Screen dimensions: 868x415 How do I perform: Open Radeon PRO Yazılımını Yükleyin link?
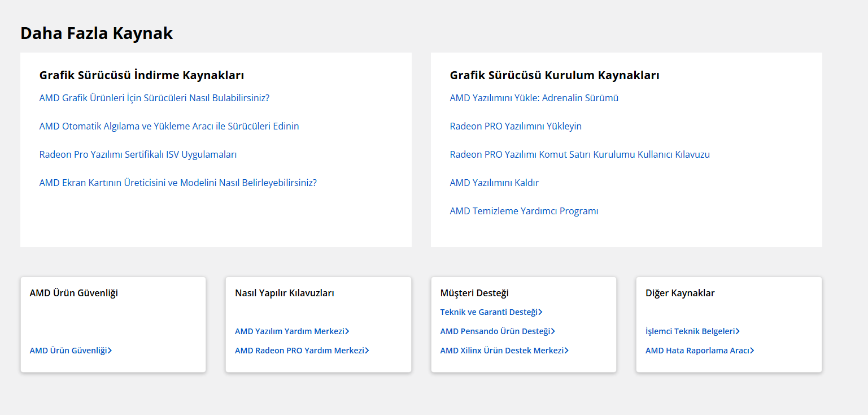point(515,126)
